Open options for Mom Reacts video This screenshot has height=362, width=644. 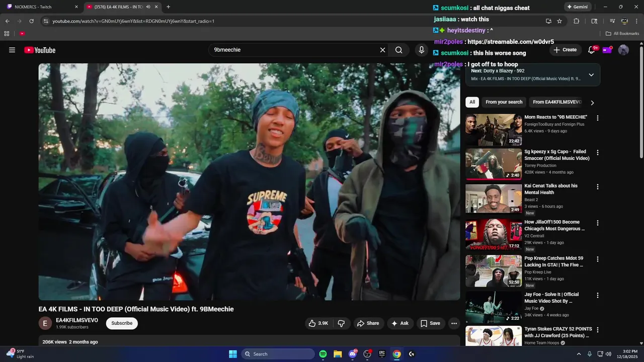pyautogui.click(x=598, y=118)
